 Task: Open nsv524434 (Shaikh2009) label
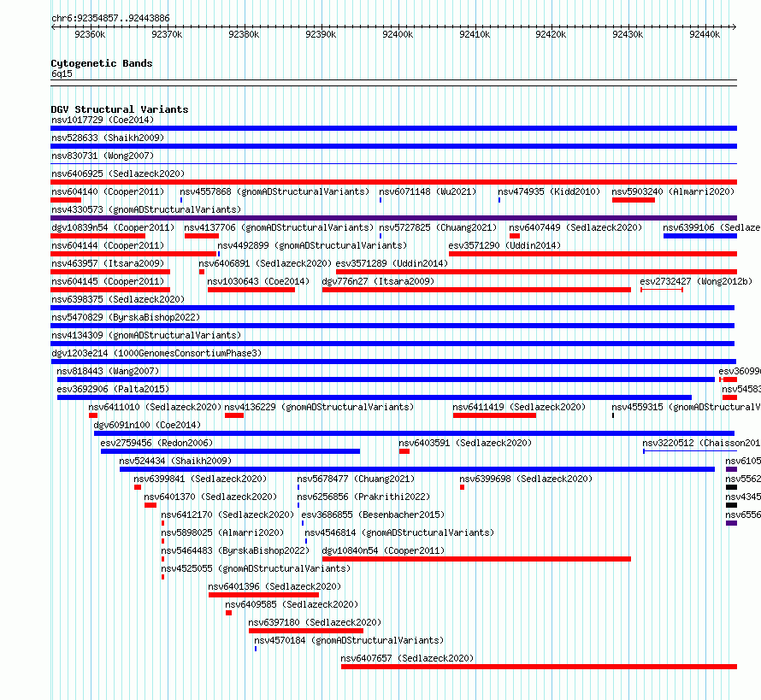coord(175,461)
